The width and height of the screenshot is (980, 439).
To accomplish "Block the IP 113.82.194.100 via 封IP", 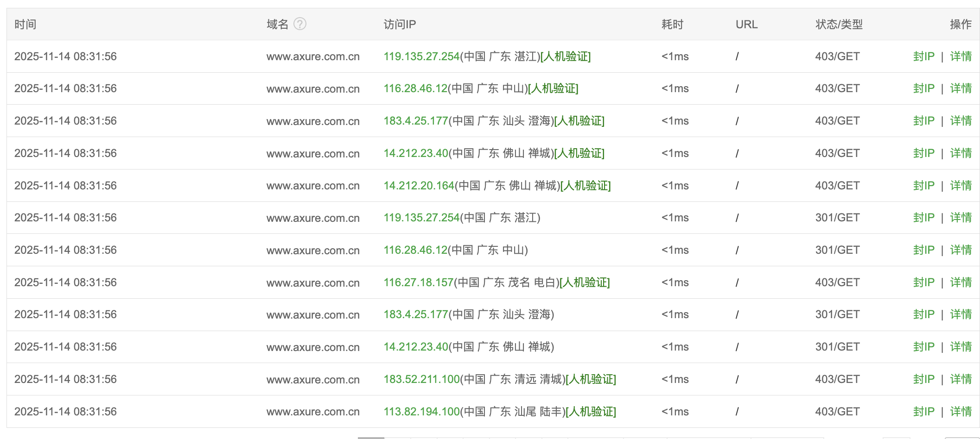I will [x=923, y=412].
